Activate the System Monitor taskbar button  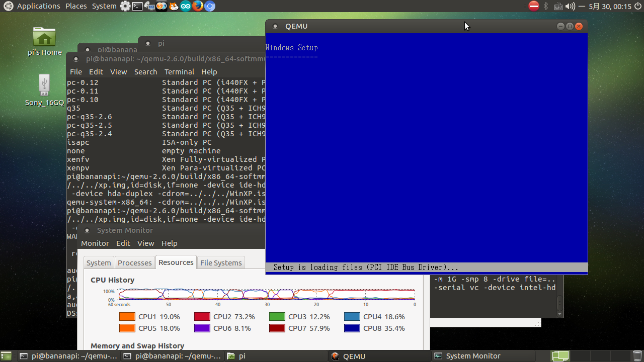[483, 356]
